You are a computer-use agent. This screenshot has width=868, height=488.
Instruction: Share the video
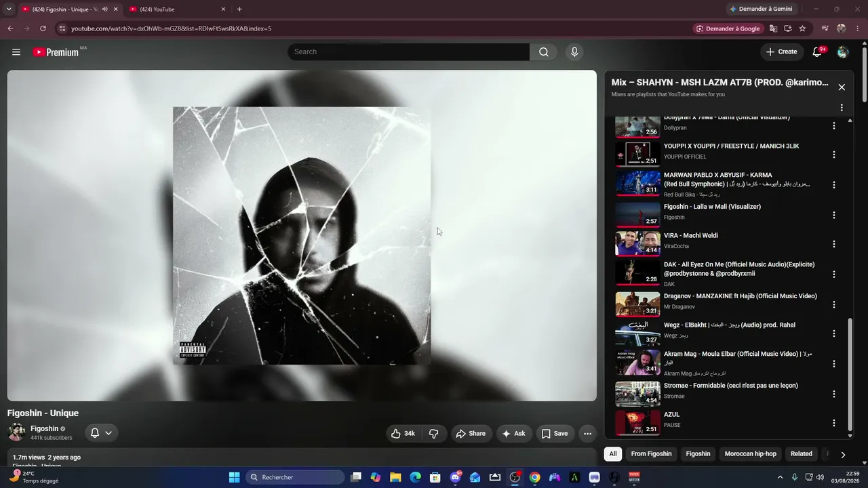[x=471, y=434]
